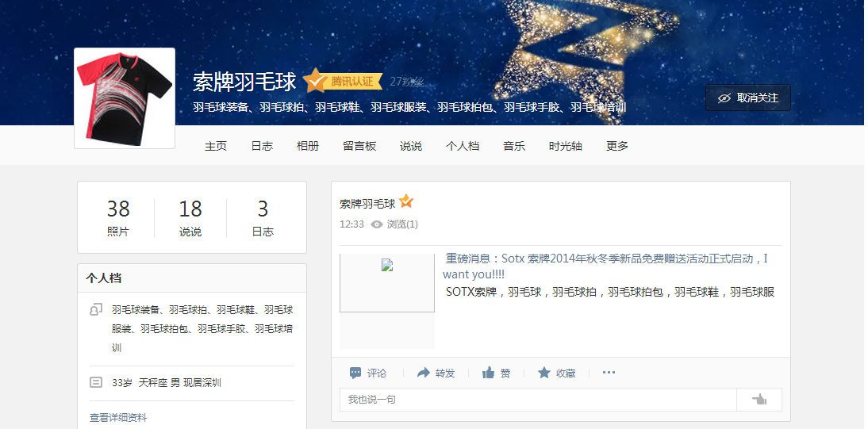
Task: Click the 33岁 天秤座 男 现居深圳 text
Action: 167,382
